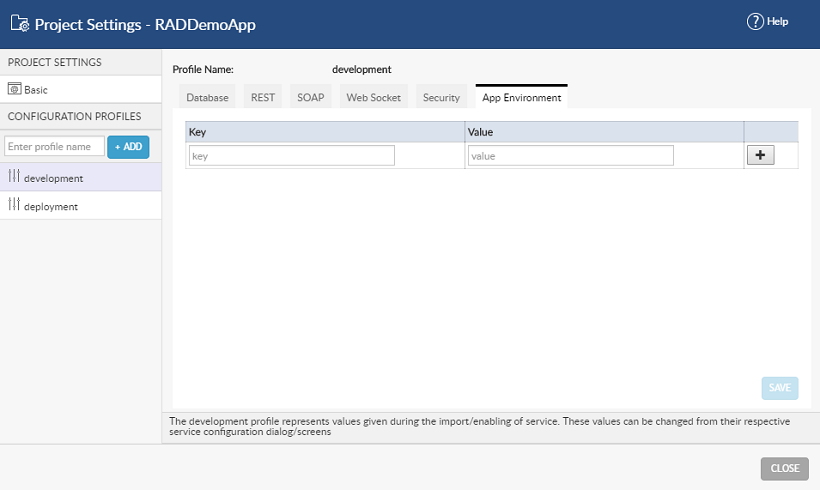Click the Value column header
Image resolution: width=820 pixels, height=490 pixels.
click(603, 132)
